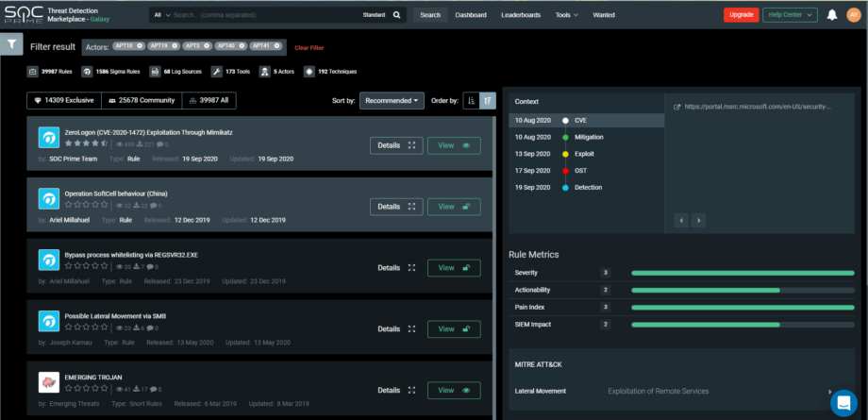Screen dimensions: 868x420
Task: Click the Log Sources count icon
Action: pos(155,72)
